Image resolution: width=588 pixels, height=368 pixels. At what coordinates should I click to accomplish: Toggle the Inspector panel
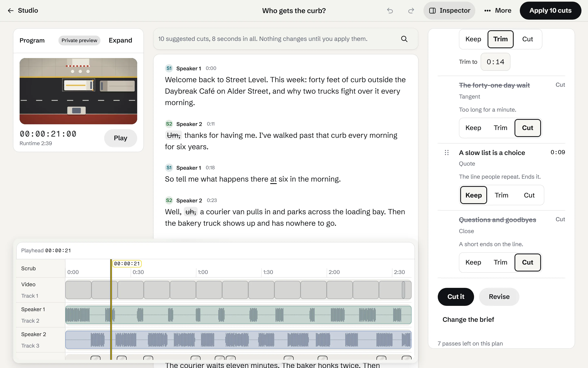[450, 10]
